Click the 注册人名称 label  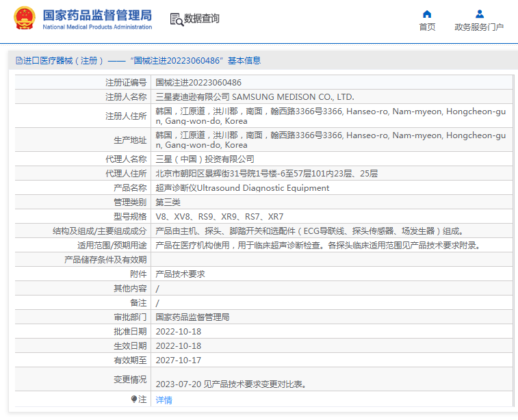point(126,96)
